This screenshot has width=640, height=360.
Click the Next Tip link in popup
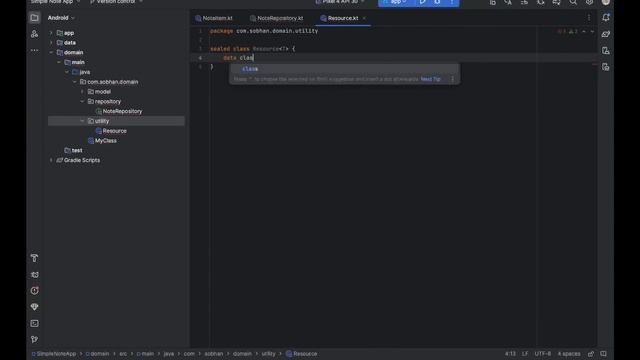(x=431, y=79)
